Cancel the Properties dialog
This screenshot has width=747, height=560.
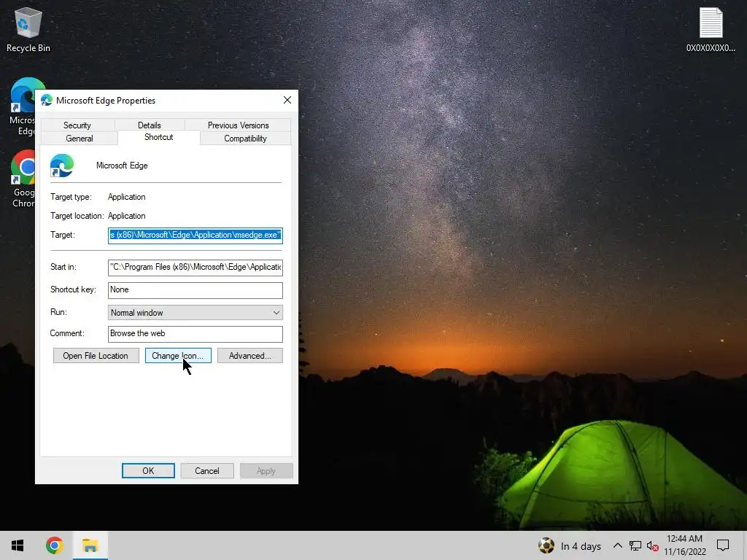[207, 471]
